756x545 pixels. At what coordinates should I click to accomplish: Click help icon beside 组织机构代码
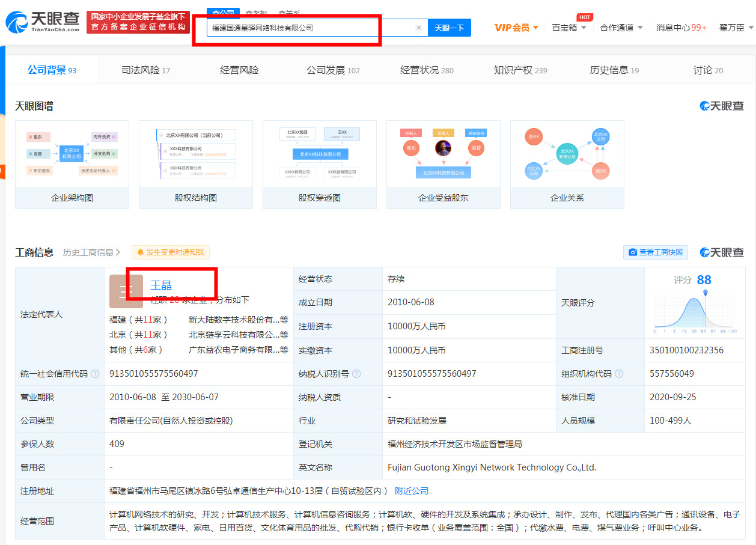(x=619, y=374)
